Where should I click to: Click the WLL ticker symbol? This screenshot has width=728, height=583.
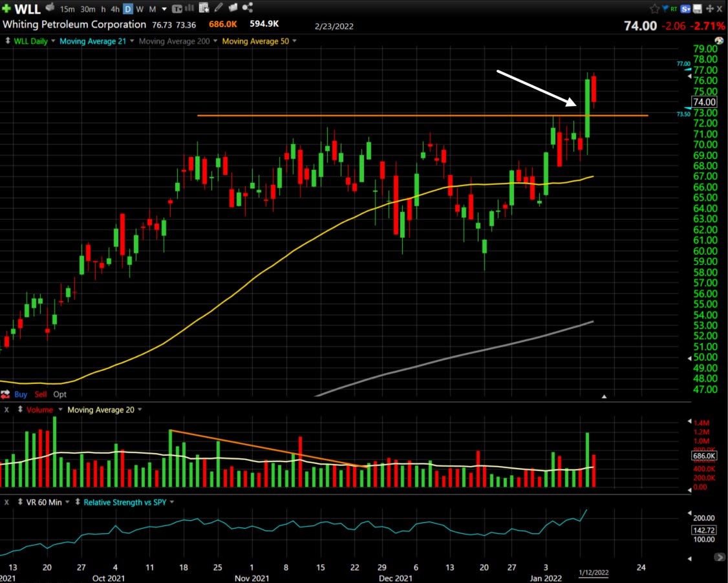point(27,9)
